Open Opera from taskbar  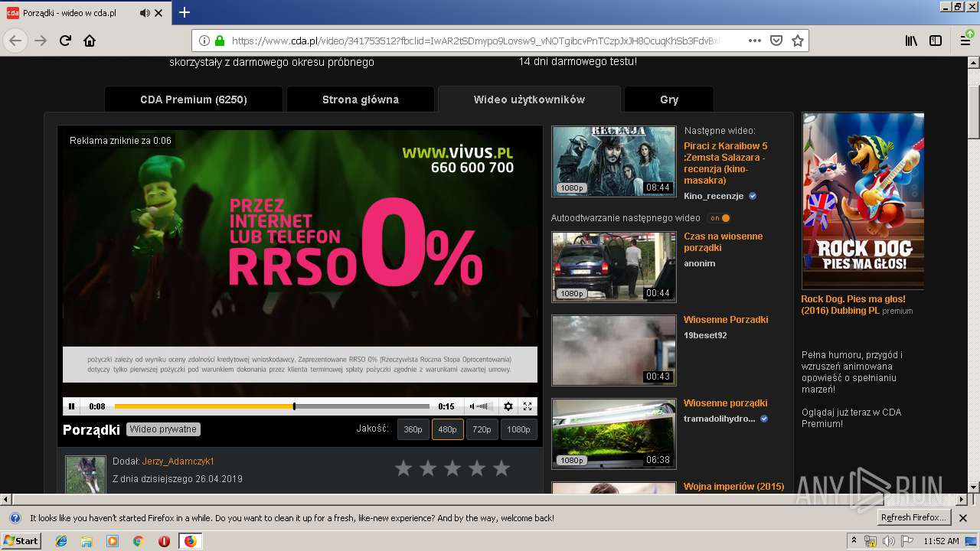point(164,541)
